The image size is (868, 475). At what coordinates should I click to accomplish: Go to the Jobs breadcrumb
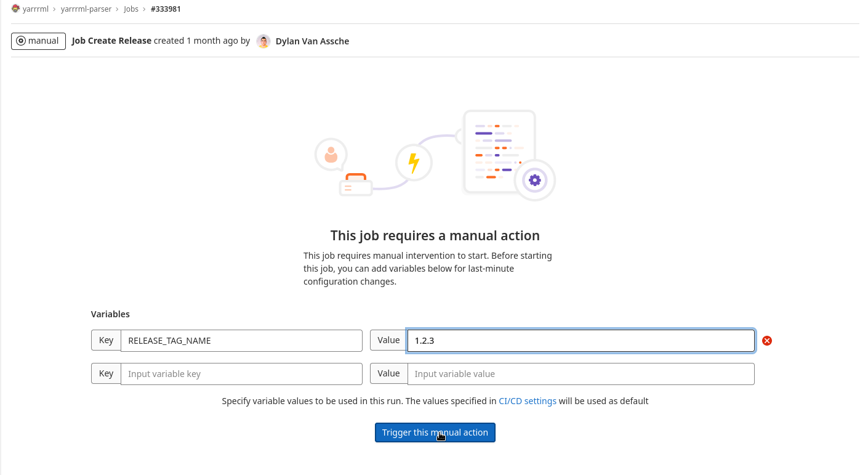coord(131,9)
